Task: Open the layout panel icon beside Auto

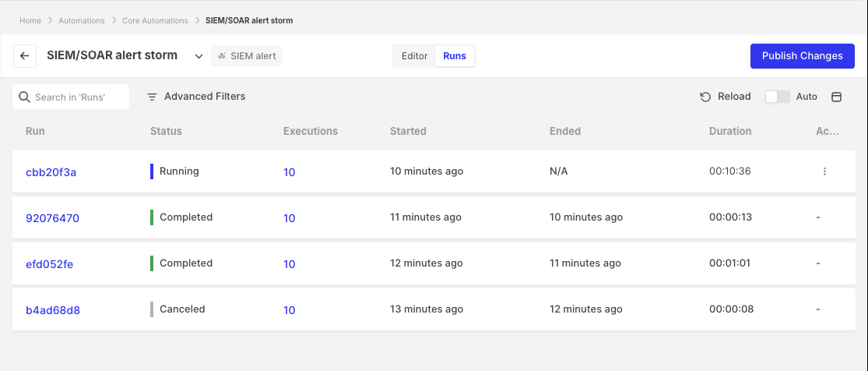Action: point(836,97)
